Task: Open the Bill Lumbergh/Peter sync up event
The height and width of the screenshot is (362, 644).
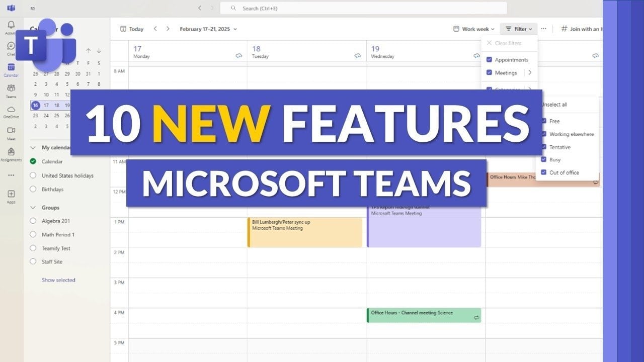Action: pyautogui.click(x=304, y=231)
